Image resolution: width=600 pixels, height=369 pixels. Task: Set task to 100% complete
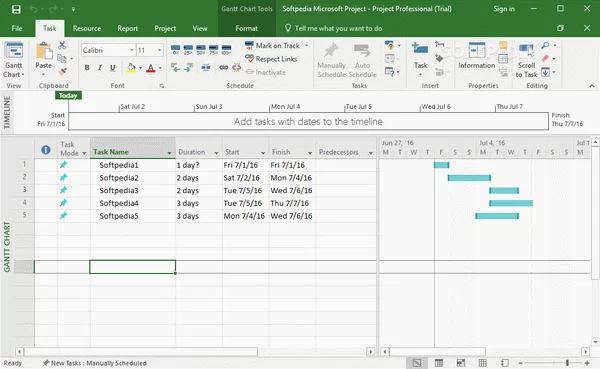pos(226,49)
